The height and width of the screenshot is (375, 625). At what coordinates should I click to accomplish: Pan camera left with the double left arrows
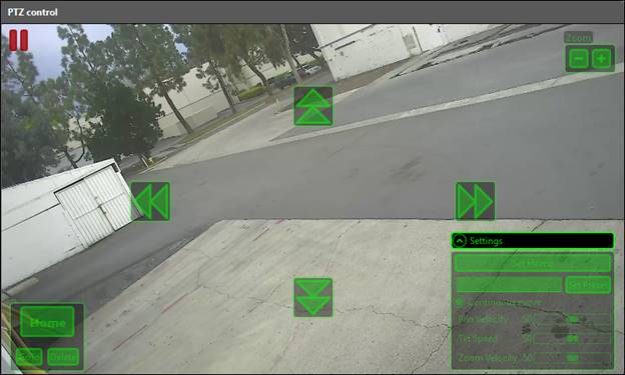click(151, 201)
